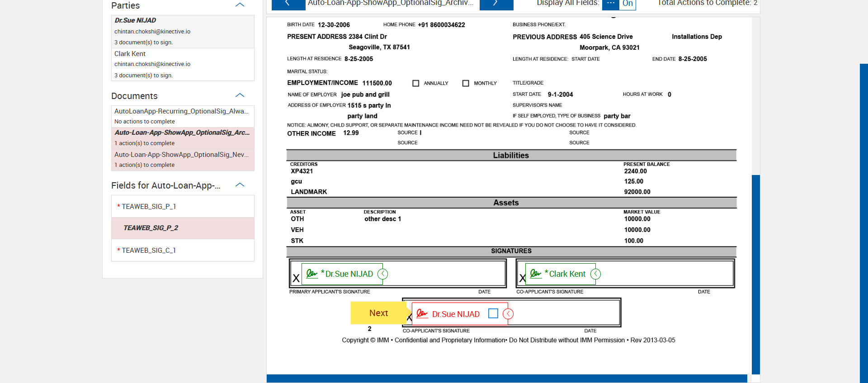Click creditor XP4321
This screenshot has height=383, width=868.
point(302,171)
